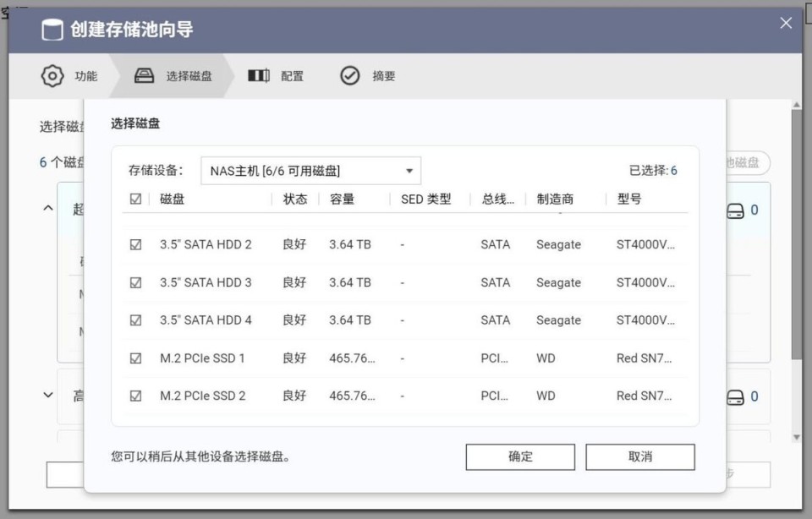Open the 配置 step via its icon
This screenshot has width=812, height=519.
[258, 75]
